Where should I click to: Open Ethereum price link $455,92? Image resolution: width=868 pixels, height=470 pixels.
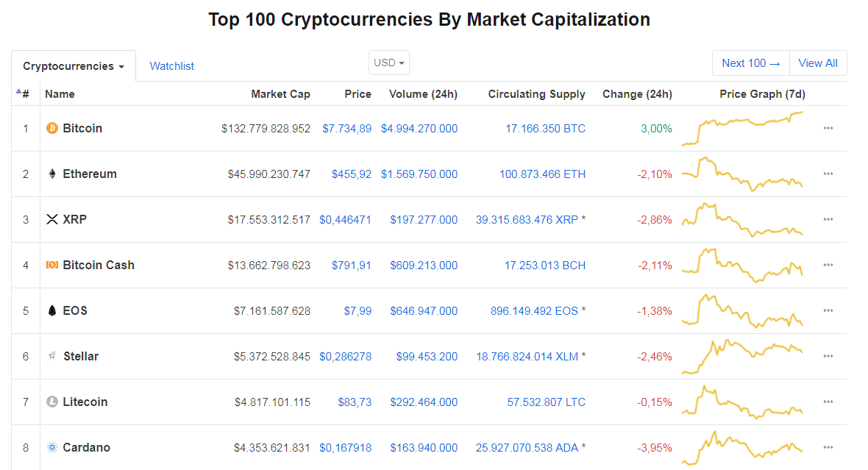pos(352,174)
